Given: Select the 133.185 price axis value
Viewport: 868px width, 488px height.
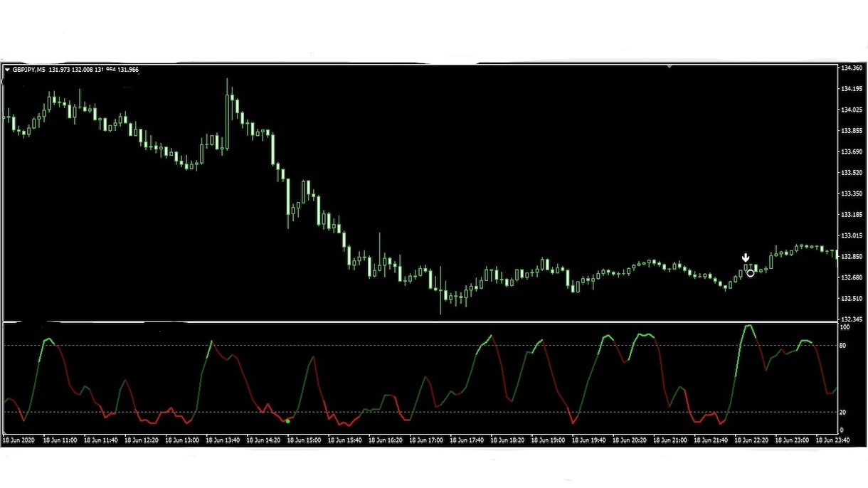Looking at the screenshot, I should tap(852, 214).
